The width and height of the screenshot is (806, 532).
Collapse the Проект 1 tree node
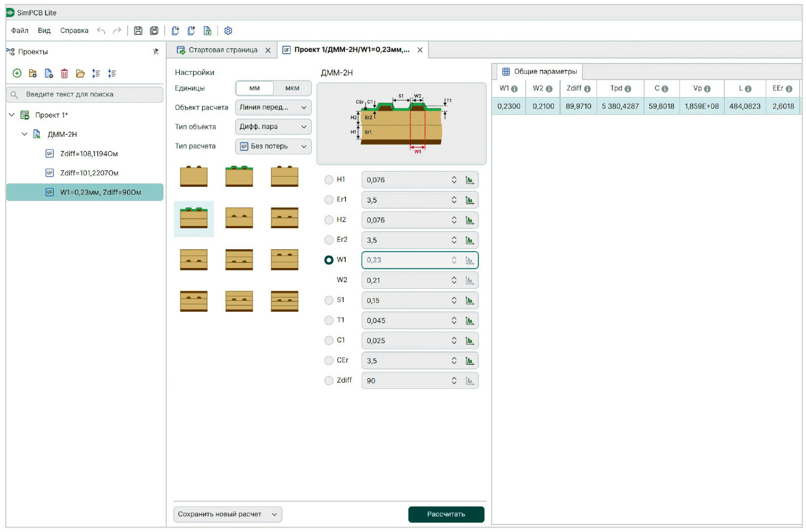click(12, 115)
